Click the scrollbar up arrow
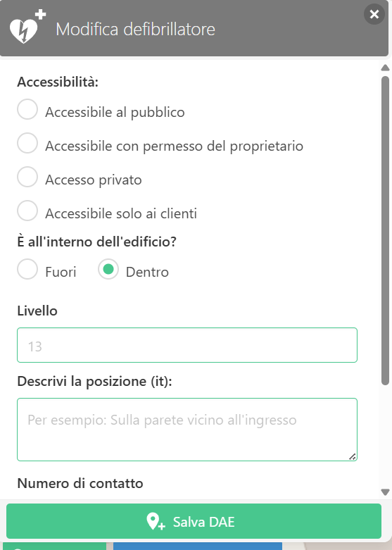392x550 pixels. pos(385,68)
